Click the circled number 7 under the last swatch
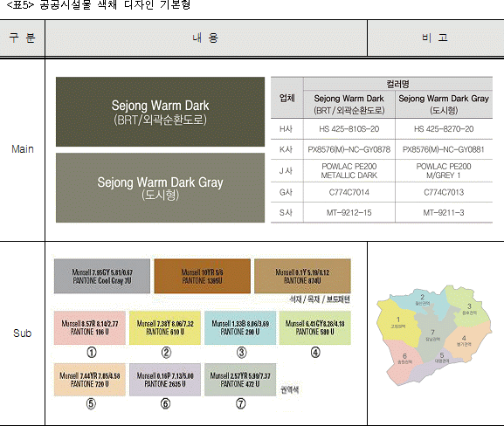The height and width of the screenshot is (426, 504). (241, 403)
